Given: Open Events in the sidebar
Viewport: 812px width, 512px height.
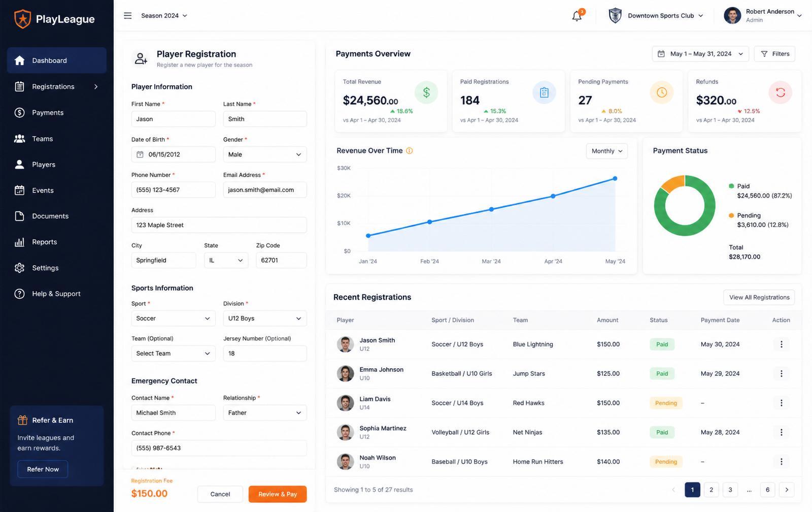Looking at the screenshot, I should pos(57,190).
